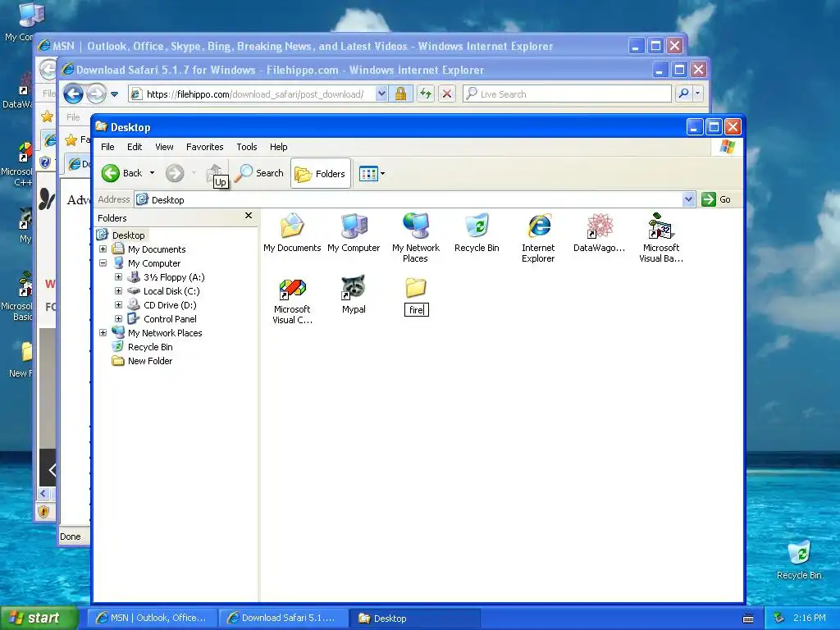This screenshot has width=840, height=630.
Task: Expand 3½ Floppy (A:) node
Action: [118, 277]
